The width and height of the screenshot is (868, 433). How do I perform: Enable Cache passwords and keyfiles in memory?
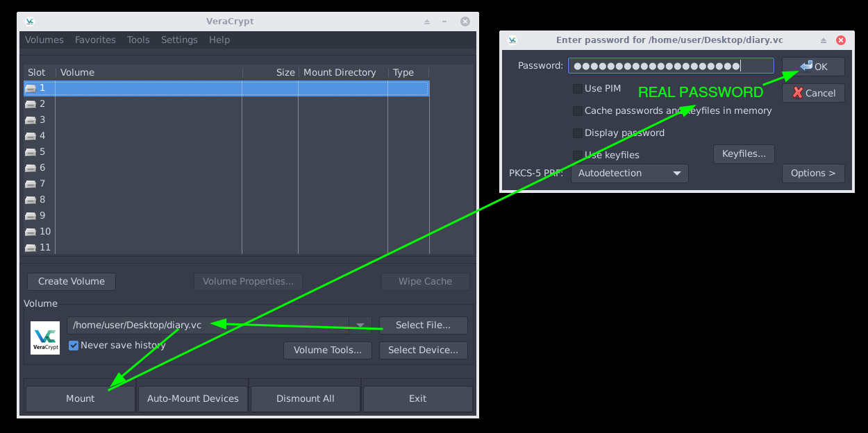pyautogui.click(x=578, y=111)
